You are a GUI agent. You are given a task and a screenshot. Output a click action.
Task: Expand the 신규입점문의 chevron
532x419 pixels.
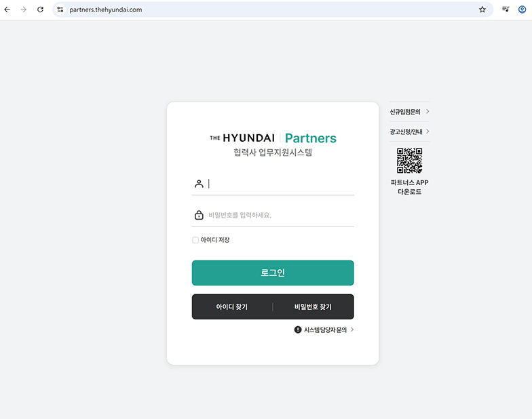[427, 112]
